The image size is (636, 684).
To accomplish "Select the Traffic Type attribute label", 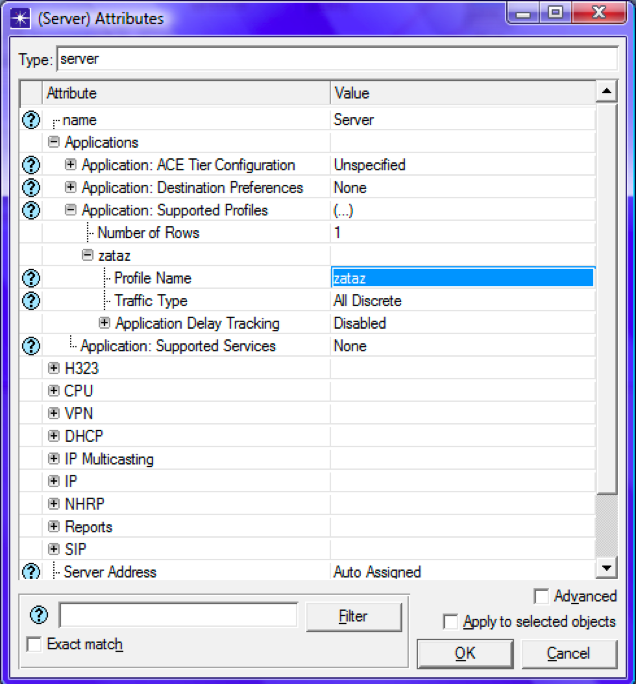I will tap(151, 301).
